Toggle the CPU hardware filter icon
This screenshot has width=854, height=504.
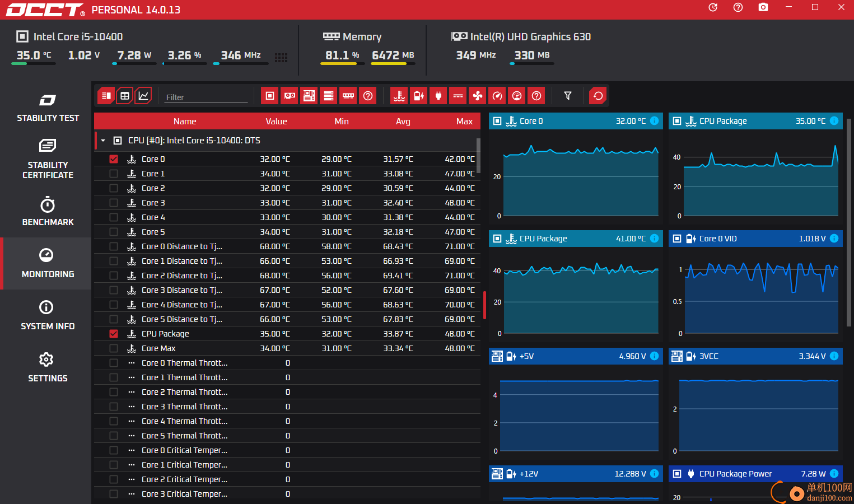[270, 96]
